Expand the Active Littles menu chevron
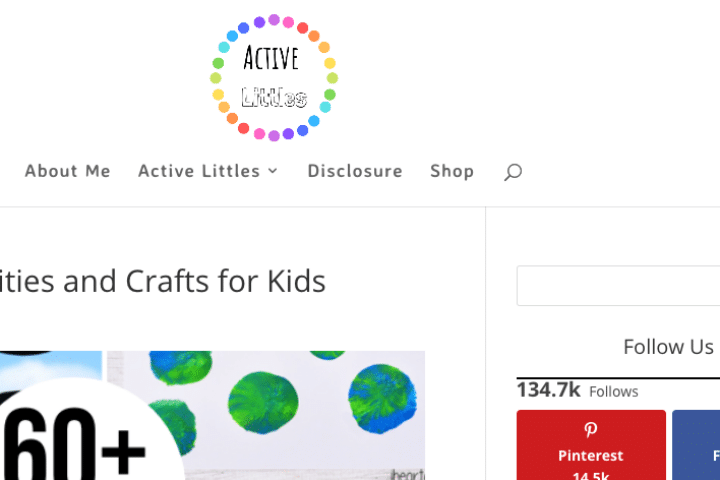The height and width of the screenshot is (480, 720). 273,171
